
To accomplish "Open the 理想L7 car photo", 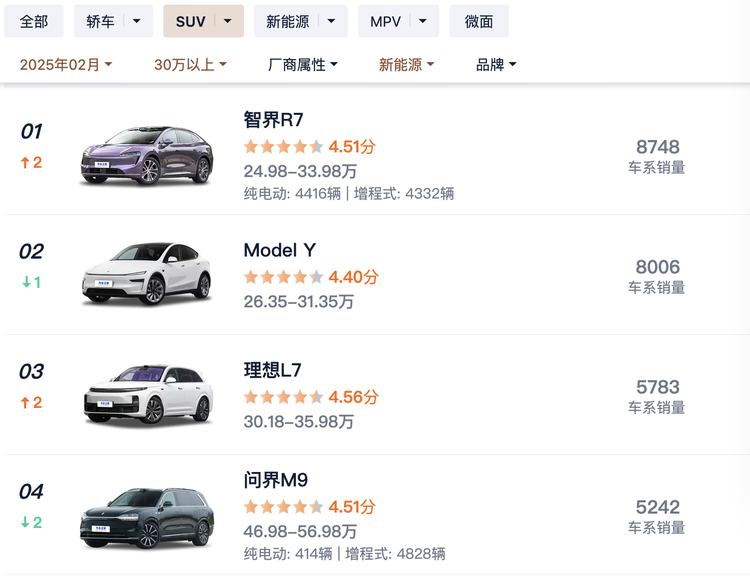I will (x=147, y=394).
